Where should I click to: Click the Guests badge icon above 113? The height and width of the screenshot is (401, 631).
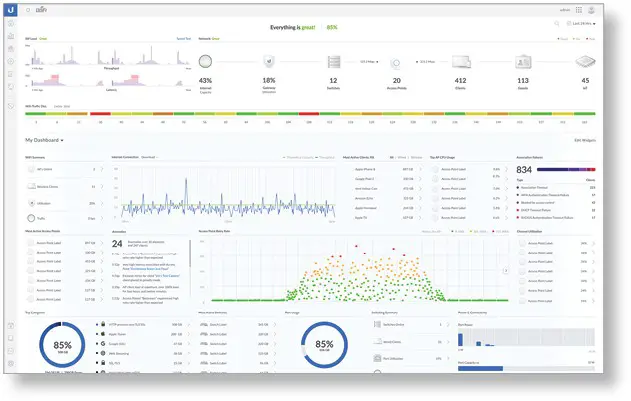pyautogui.click(x=523, y=62)
